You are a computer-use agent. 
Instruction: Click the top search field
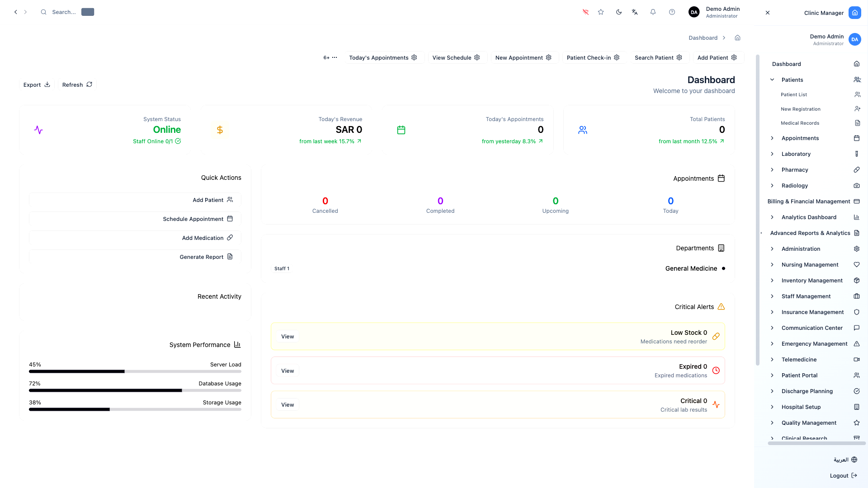coord(64,12)
